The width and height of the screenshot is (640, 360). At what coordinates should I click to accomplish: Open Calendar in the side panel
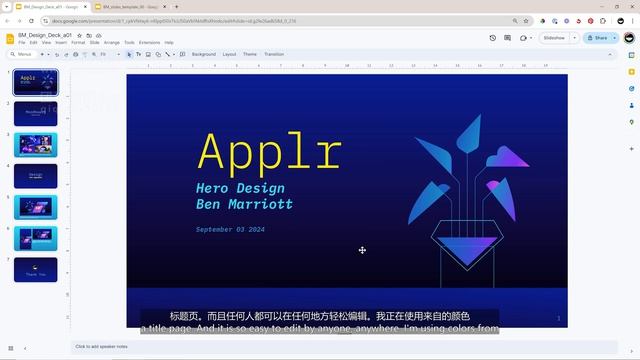(631, 55)
